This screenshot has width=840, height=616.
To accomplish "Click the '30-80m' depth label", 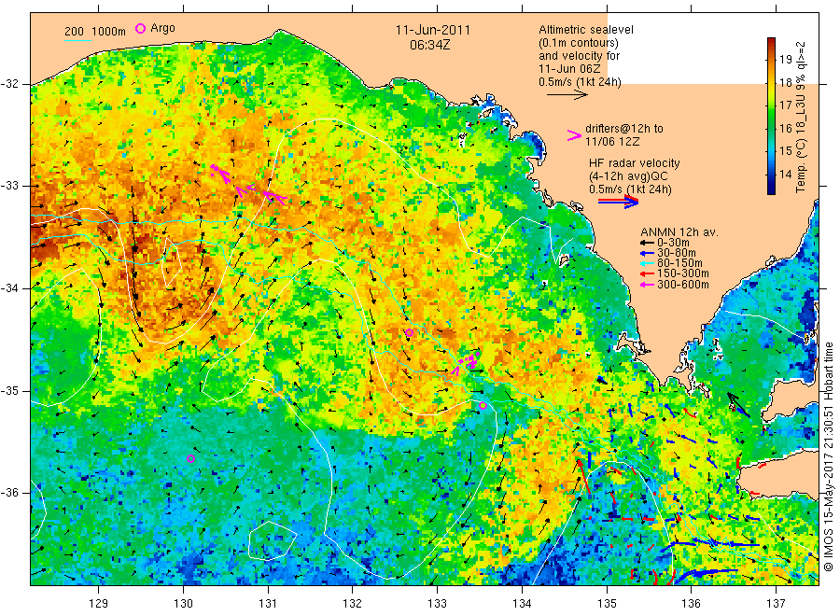I will 677,253.
